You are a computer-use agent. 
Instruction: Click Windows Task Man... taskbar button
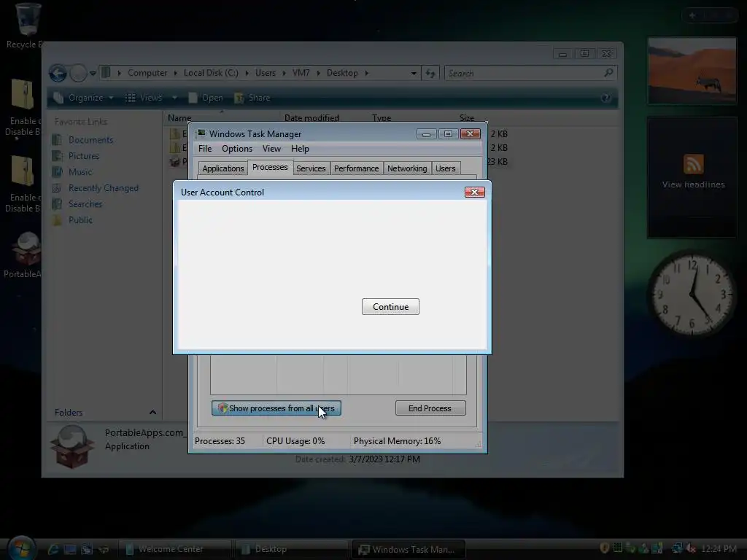click(409, 549)
